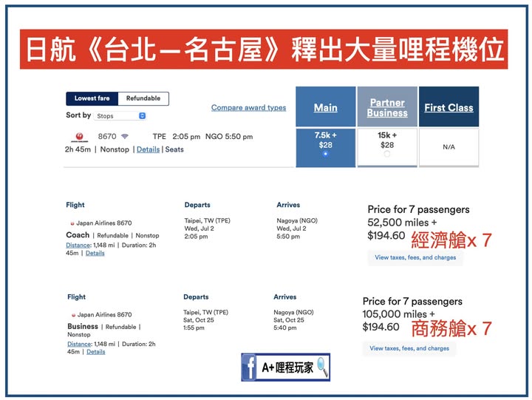Toggle to Refundable fare option
Viewport: 532px width, 400px height.
(x=143, y=98)
